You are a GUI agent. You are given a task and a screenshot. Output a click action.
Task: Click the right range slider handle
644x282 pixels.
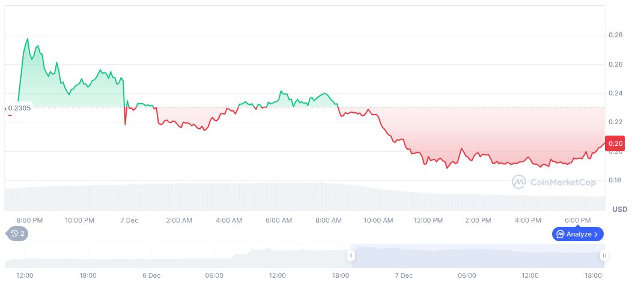click(604, 256)
